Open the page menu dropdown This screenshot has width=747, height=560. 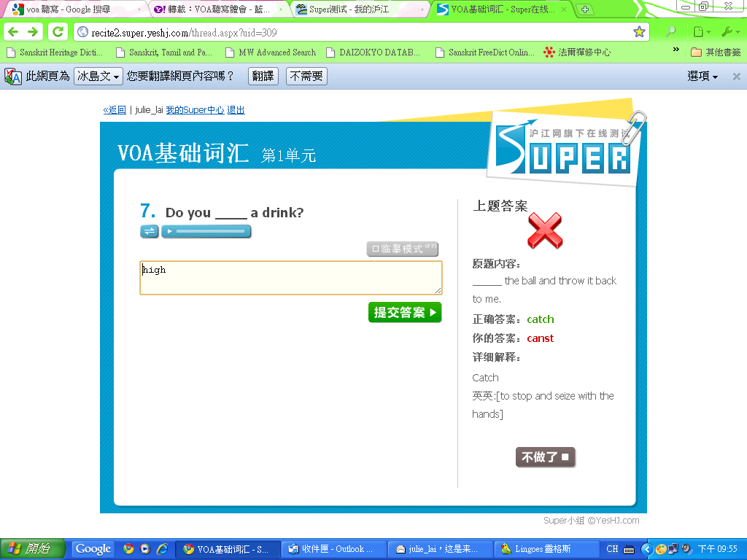pyautogui.click(x=701, y=32)
